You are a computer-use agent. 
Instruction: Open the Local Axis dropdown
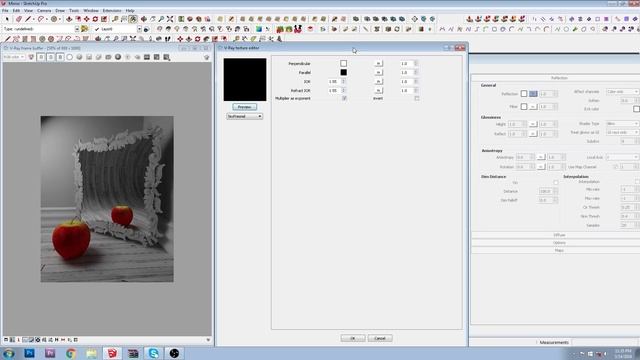pos(622,157)
